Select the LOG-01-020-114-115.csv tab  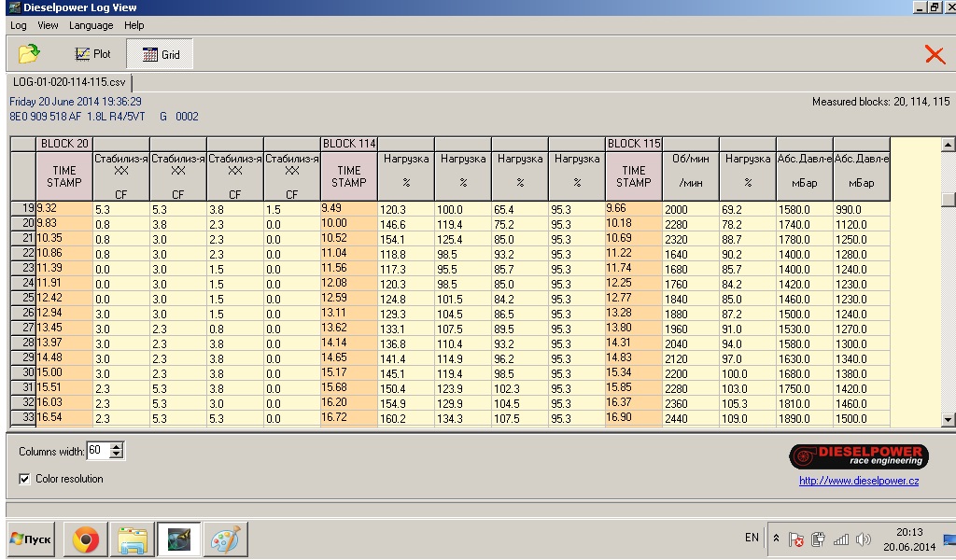coord(69,82)
